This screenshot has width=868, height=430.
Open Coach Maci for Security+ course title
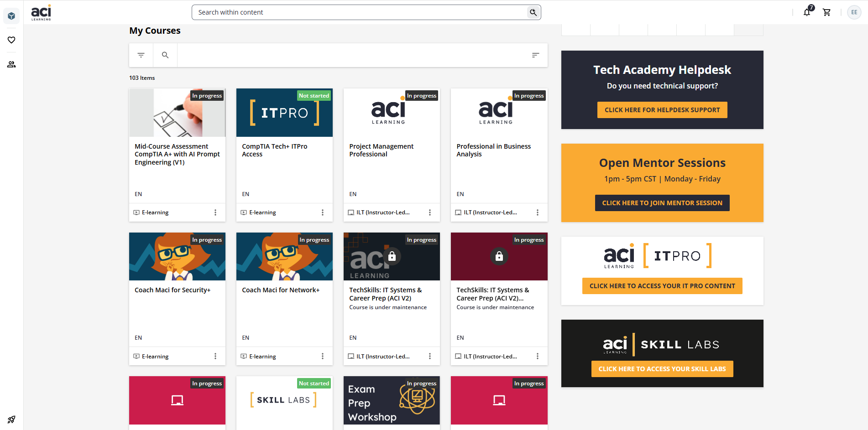pos(173,290)
